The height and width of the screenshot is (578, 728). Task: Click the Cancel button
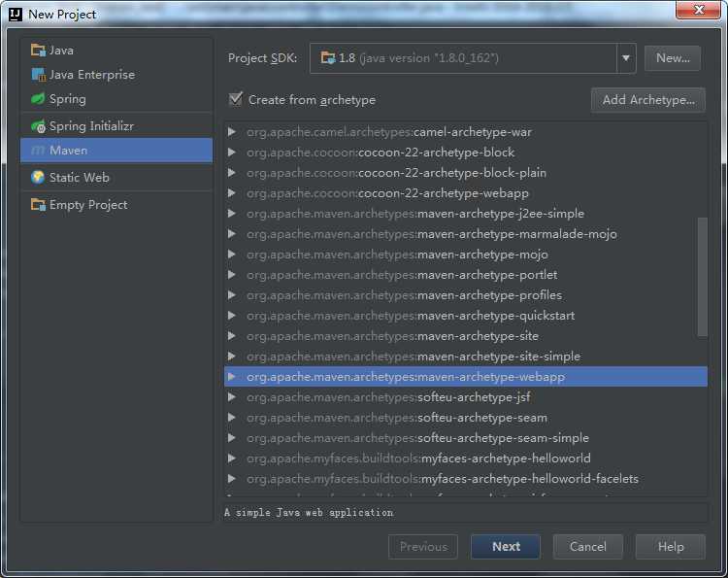[x=588, y=546]
